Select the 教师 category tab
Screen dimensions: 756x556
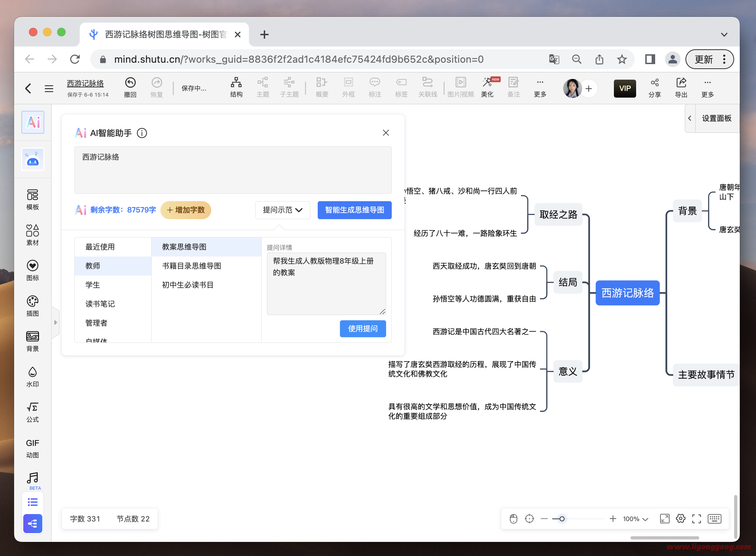(x=111, y=266)
